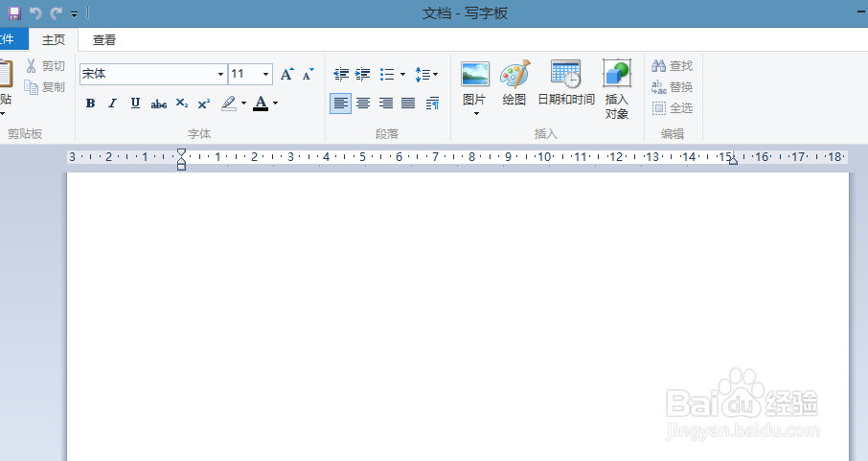Image resolution: width=868 pixels, height=461 pixels.
Task: Toggle italic formatting
Action: coord(112,104)
